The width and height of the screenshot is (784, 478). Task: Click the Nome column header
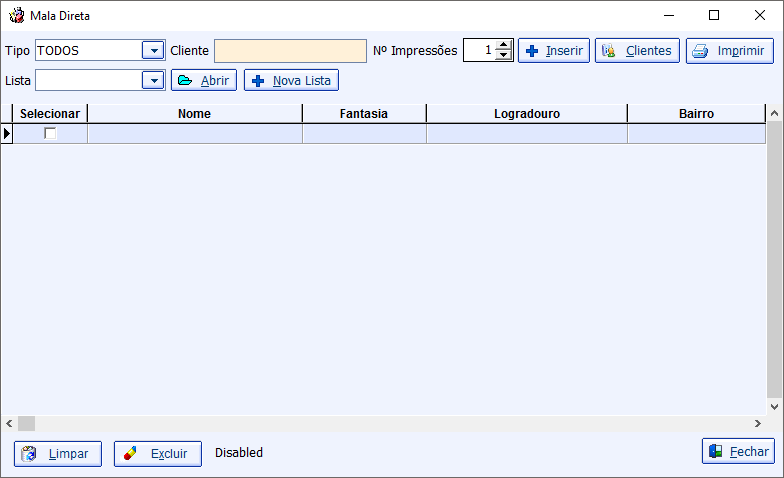click(194, 114)
